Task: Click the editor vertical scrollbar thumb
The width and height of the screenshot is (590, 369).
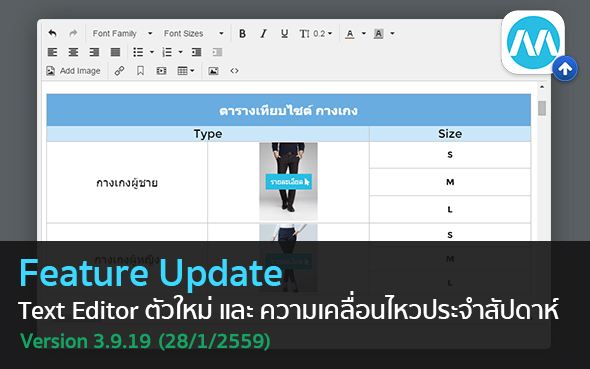Action: click(542, 108)
